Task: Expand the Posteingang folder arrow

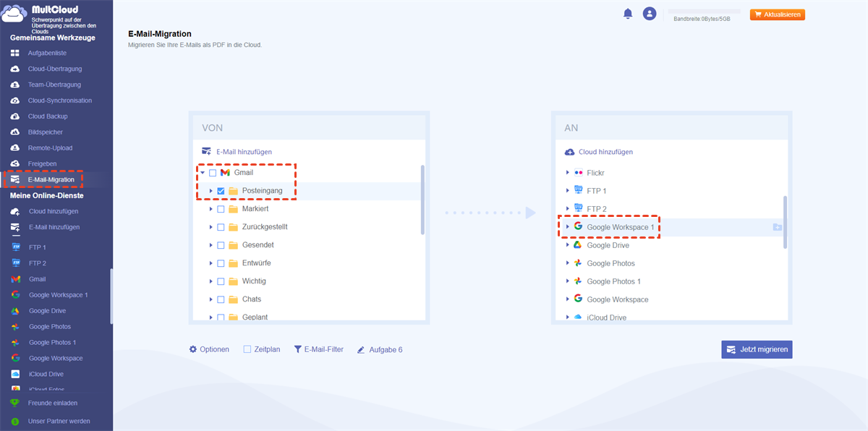Action: [210, 191]
